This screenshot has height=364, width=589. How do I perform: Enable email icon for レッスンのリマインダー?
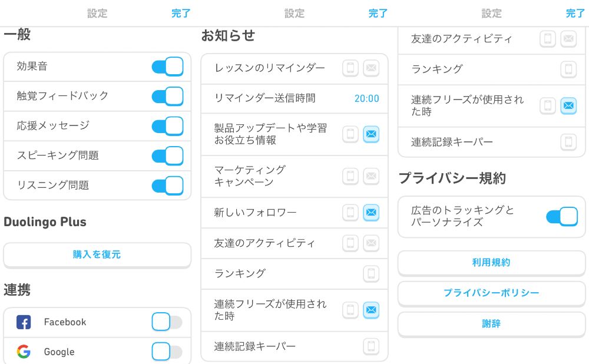[371, 68]
